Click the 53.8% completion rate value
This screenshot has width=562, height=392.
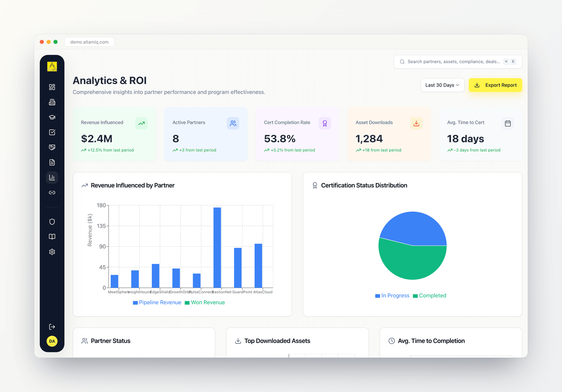(x=280, y=139)
